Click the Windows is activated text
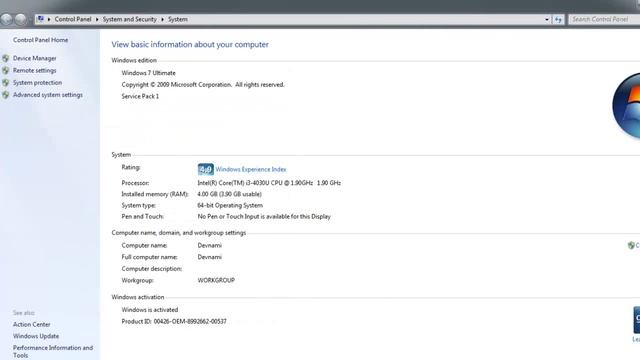Viewport: 640px width, 360px height. click(150, 310)
